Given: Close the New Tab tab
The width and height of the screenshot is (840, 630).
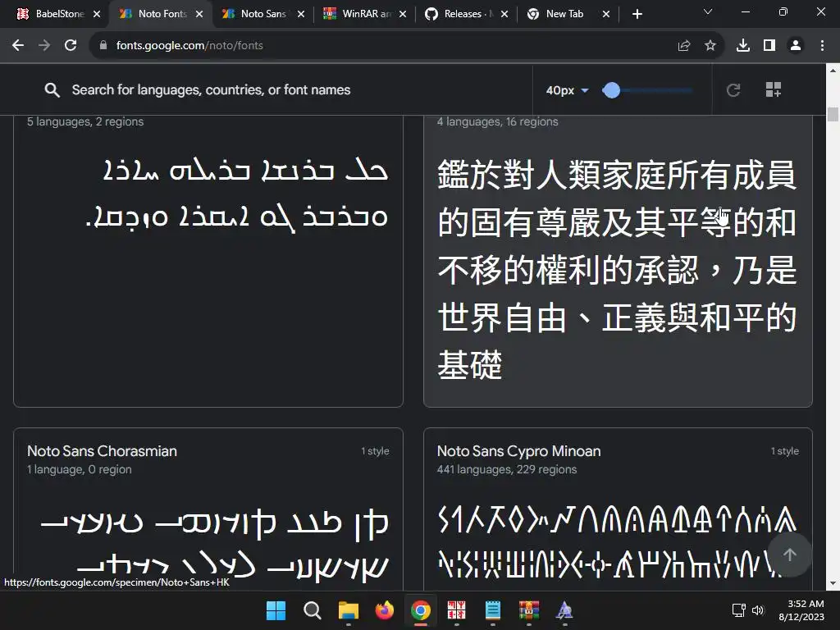Looking at the screenshot, I should (606, 14).
